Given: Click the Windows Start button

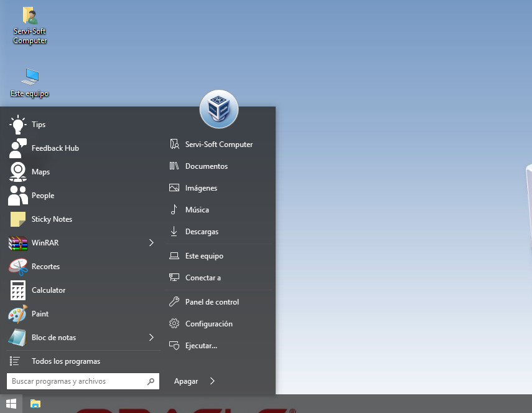Looking at the screenshot, I should [11, 404].
